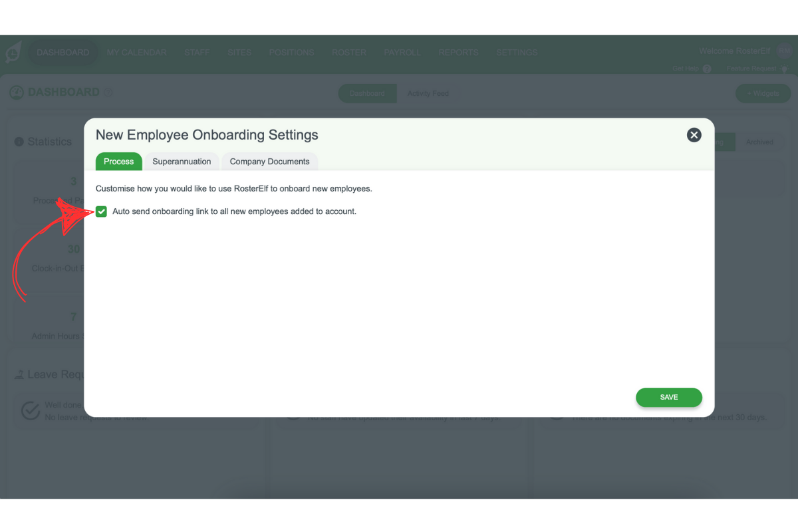This screenshot has height=532, width=798.
Task: Open SETTINGS in the navigation bar
Action: pyautogui.click(x=517, y=53)
